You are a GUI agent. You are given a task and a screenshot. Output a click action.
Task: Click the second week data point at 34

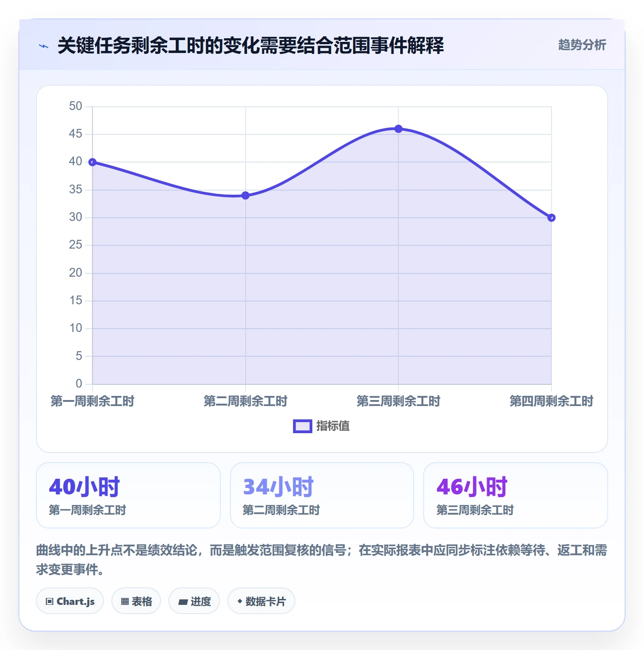246,196
